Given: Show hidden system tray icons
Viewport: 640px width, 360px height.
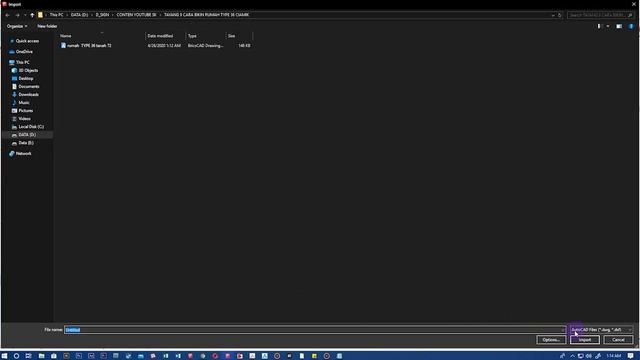Looking at the screenshot, I should 572,356.
